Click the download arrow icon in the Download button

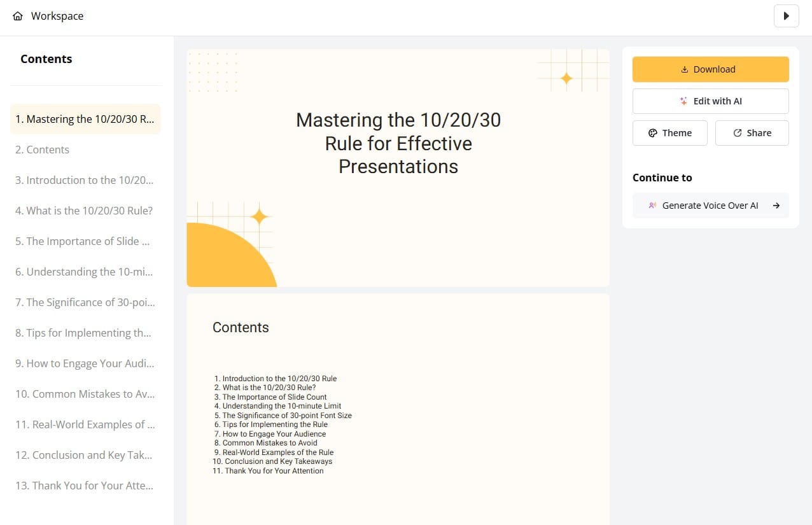point(685,69)
